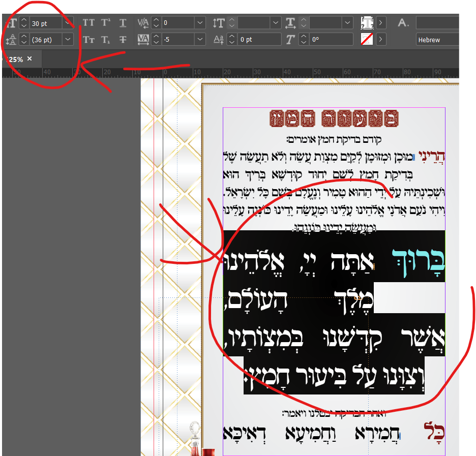Click the horizontal scale icon
The height and width of the screenshot is (456, 476).
click(290, 23)
